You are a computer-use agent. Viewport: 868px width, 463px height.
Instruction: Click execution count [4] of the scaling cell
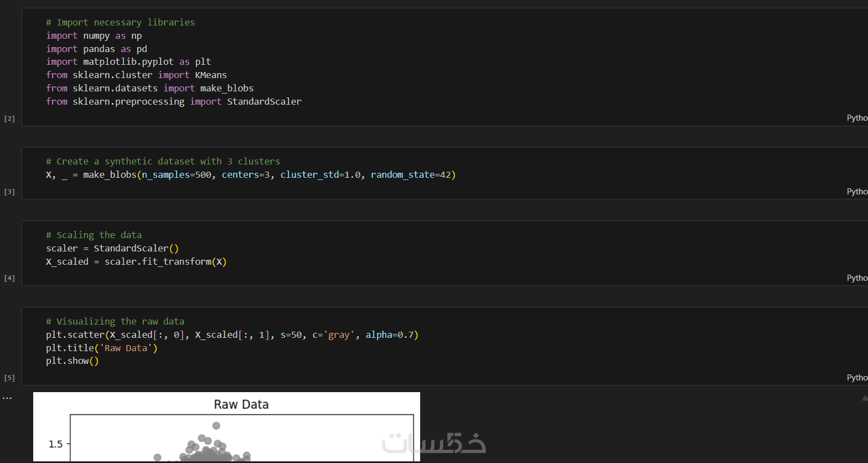click(9, 278)
